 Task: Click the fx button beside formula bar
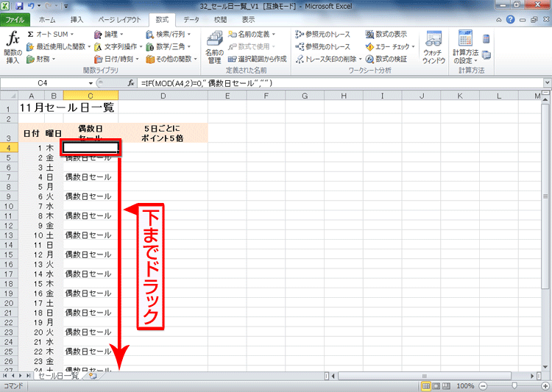point(130,83)
